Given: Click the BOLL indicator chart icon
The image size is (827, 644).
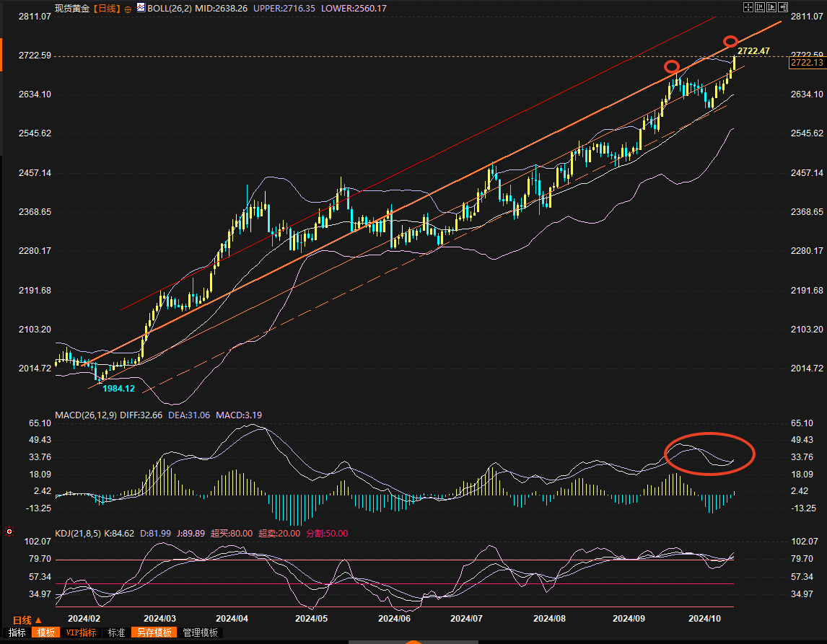Looking at the screenshot, I should tap(141, 9).
